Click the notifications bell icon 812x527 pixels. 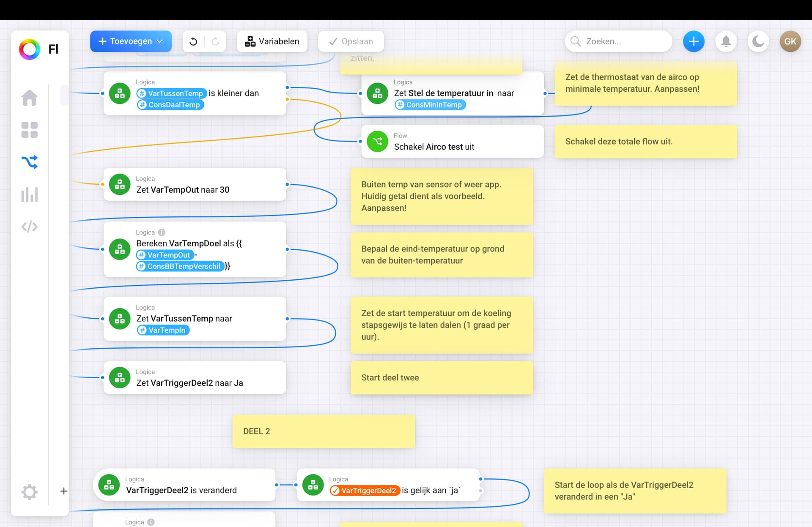coord(726,41)
